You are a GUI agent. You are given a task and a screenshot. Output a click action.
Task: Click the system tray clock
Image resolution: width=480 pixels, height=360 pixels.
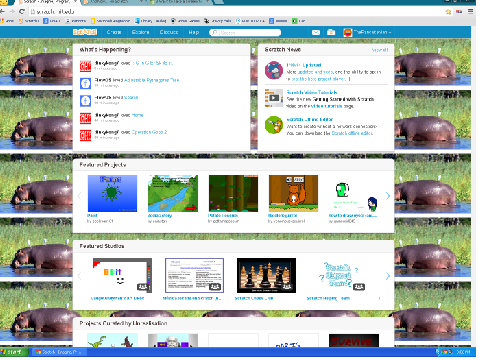tap(463, 352)
